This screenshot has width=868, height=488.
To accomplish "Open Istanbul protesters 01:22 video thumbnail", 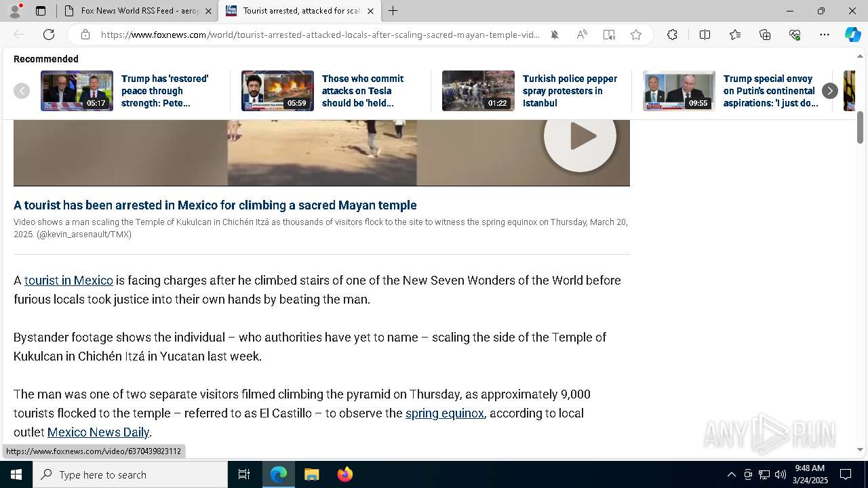I will 478,91.
